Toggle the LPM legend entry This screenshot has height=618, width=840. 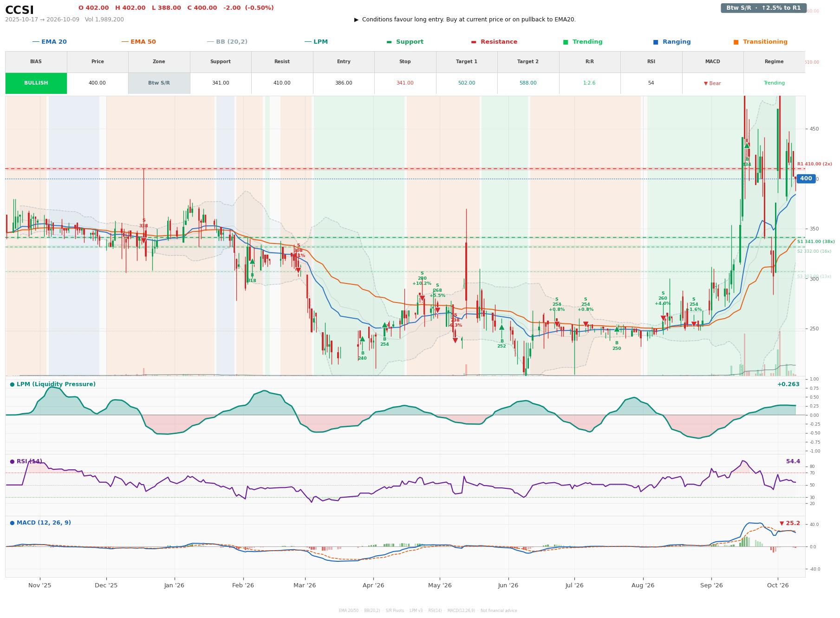pos(316,42)
